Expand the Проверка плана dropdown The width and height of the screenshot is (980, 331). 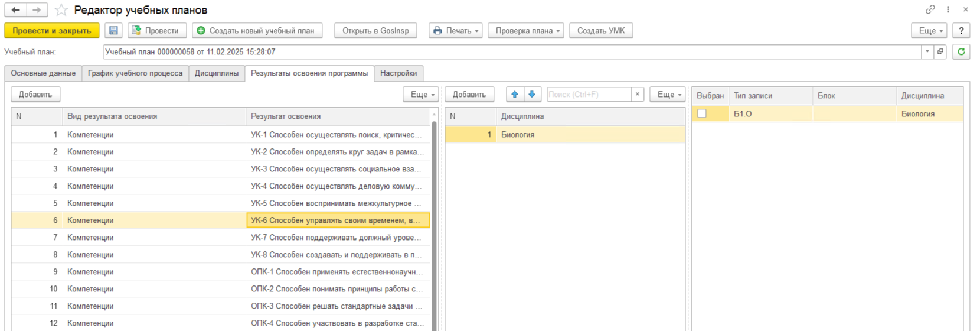525,31
